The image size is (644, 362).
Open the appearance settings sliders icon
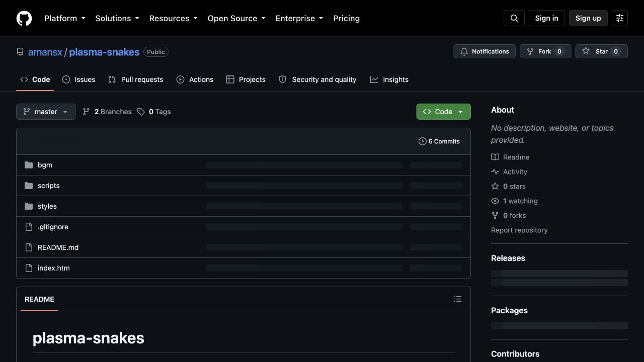(620, 18)
